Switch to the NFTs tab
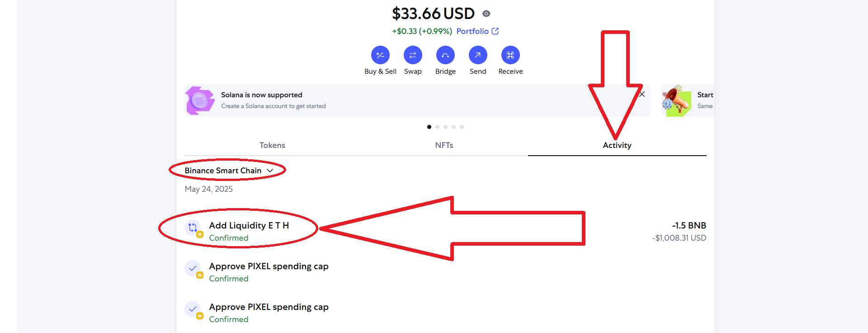This screenshot has height=333, width=868. pyautogui.click(x=444, y=145)
